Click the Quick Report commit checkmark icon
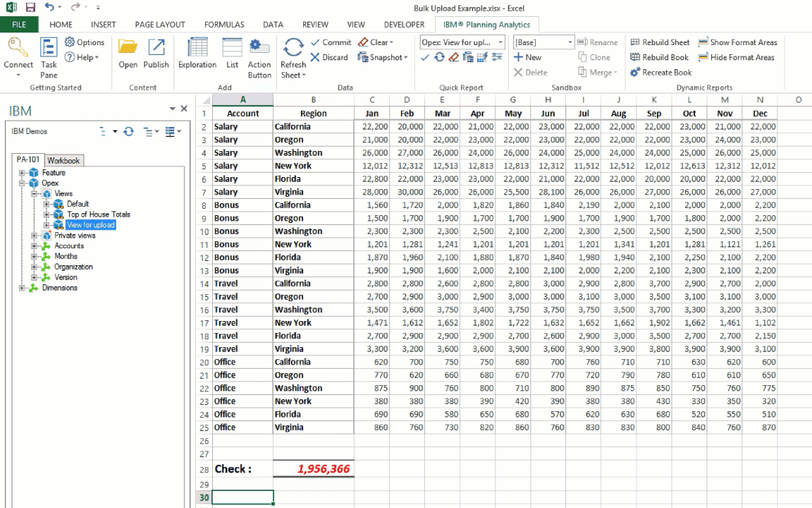The width and height of the screenshot is (812, 508). 424,58
